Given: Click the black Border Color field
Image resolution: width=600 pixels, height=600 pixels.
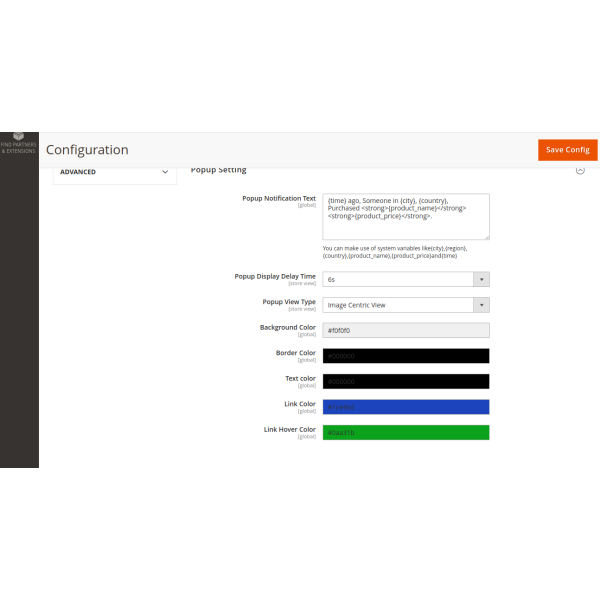Looking at the screenshot, I should pos(405,356).
